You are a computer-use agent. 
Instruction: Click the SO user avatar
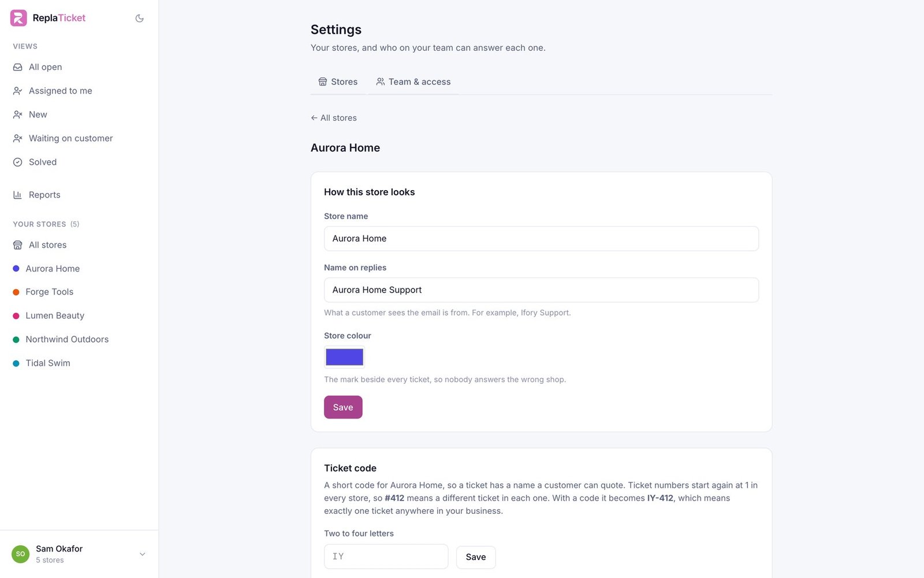click(x=20, y=554)
